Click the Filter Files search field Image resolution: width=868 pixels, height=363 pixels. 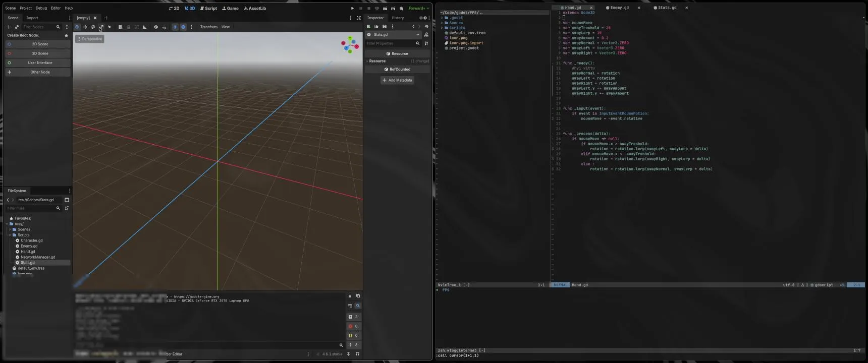click(x=33, y=208)
